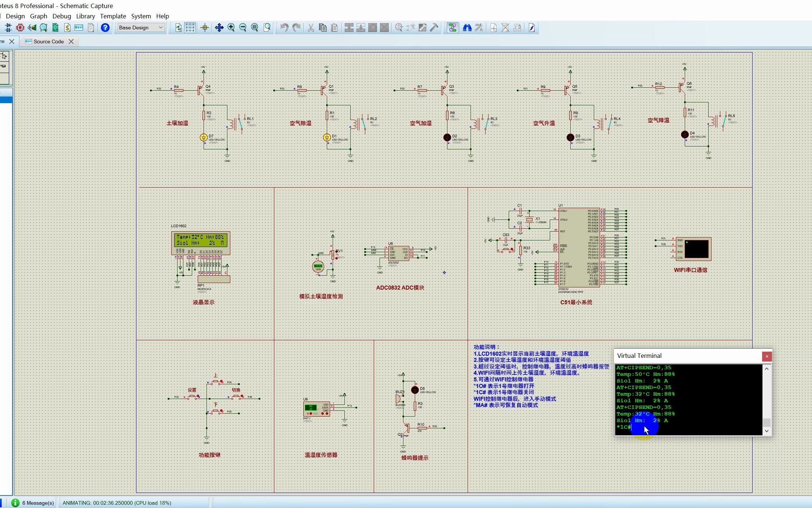Toggle the grid dots display
Viewport: 812px width, 508px height.
pyautogui.click(x=190, y=28)
